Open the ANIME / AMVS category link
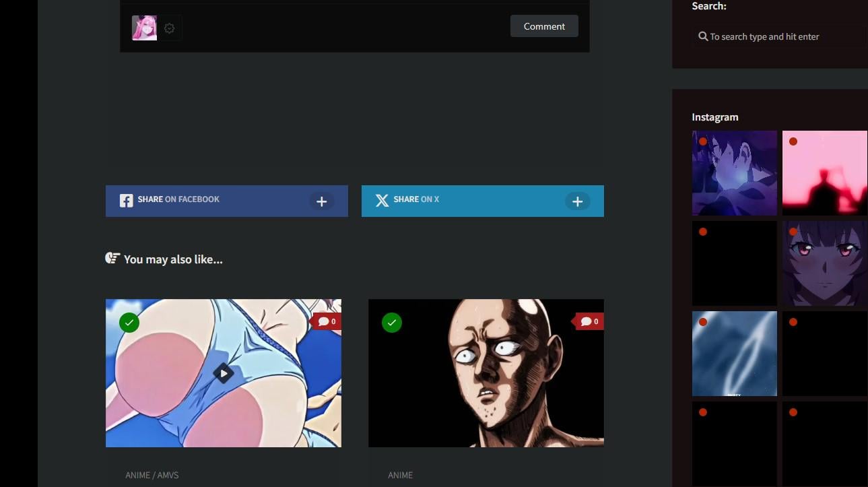 [x=152, y=475]
